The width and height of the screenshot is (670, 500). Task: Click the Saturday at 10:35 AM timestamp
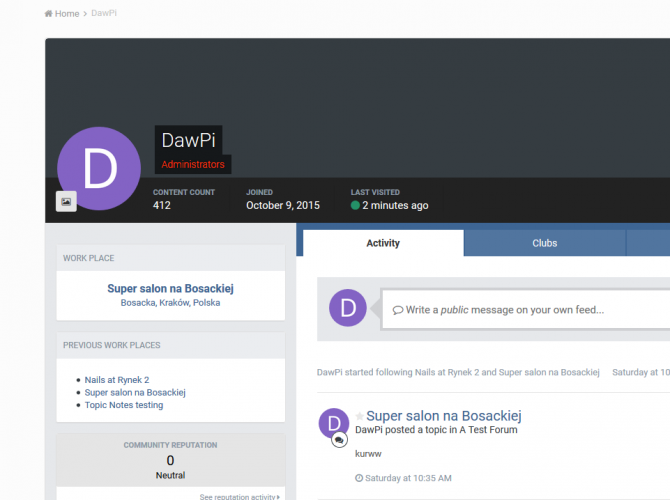click(x=409, y=478)
